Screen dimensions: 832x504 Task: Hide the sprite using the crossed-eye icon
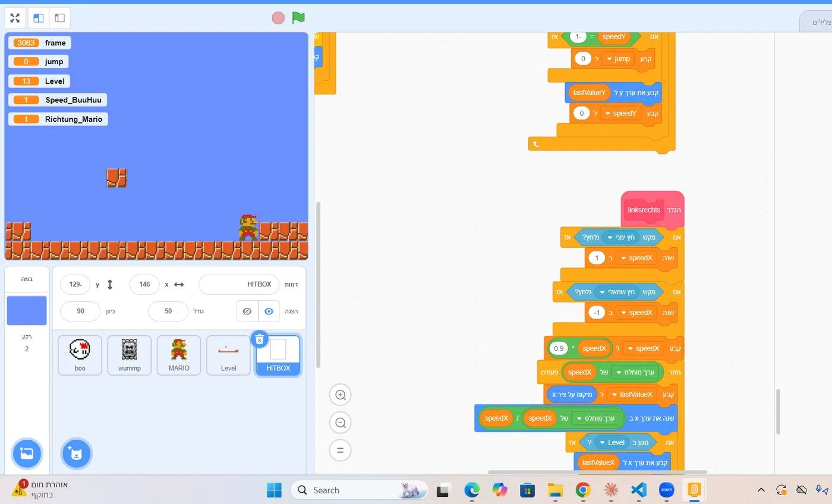pyautogui.click(x=247, y=311)
